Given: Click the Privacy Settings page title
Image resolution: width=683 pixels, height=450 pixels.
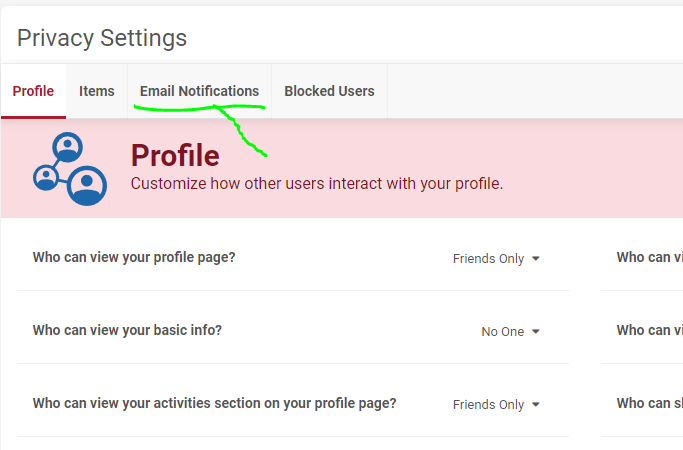Looking at the screenshot, I should (102, 38).
